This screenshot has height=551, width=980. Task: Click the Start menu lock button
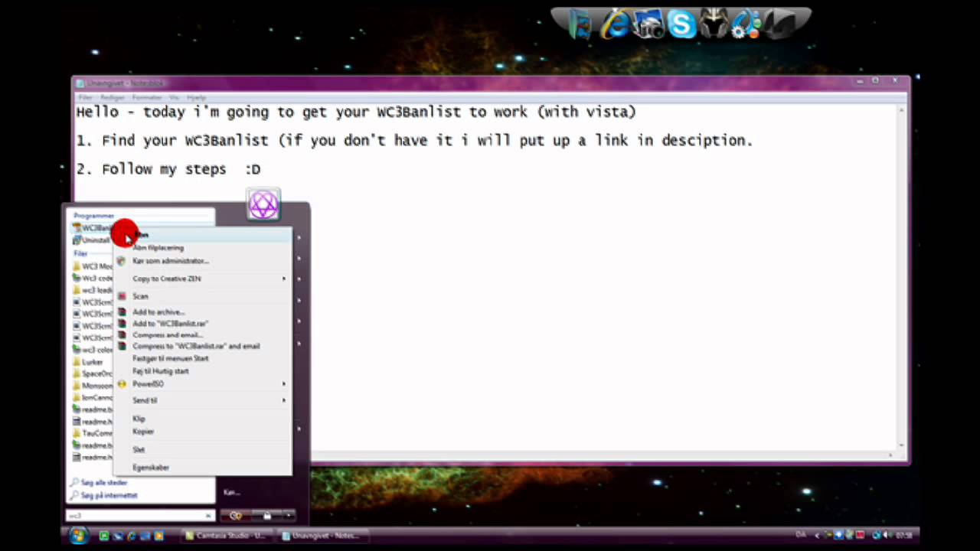pyautogui.click(x=266, y=516)
